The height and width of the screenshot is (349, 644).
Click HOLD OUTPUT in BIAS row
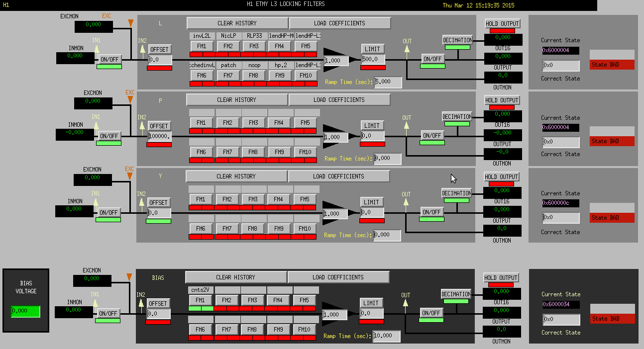[x=501, y=277]
